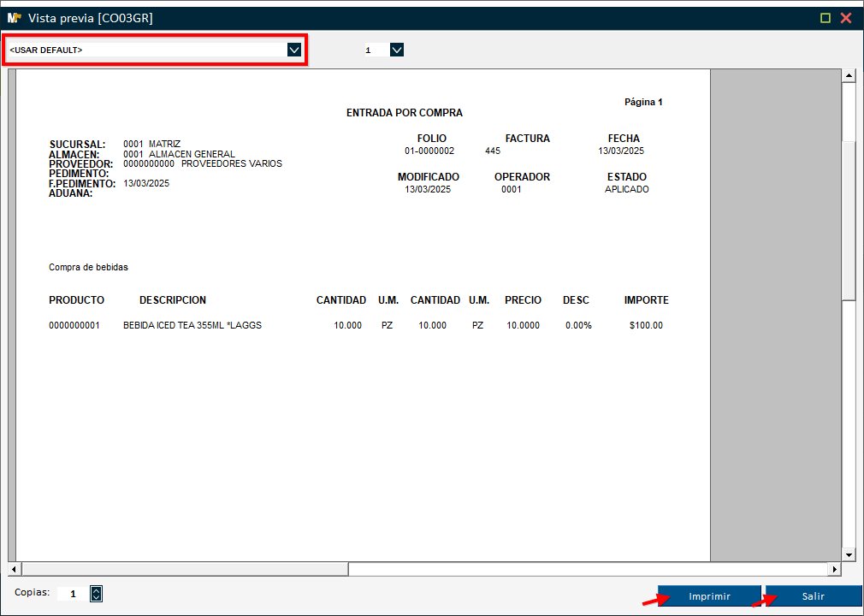
Task: Click the APLICADO status text
Action: tap(626, 190)
